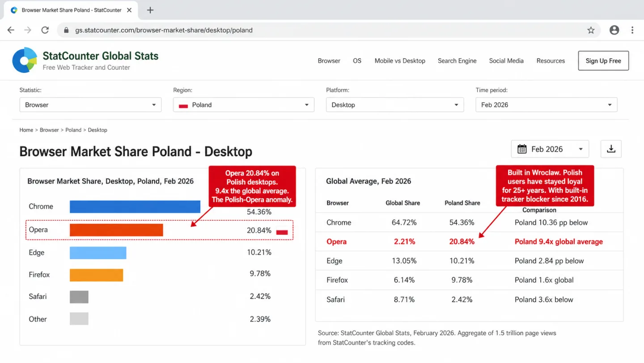Viewport: 644px width, 363px height.
Task: Click the Global Share column header
Action: [403, 203]
